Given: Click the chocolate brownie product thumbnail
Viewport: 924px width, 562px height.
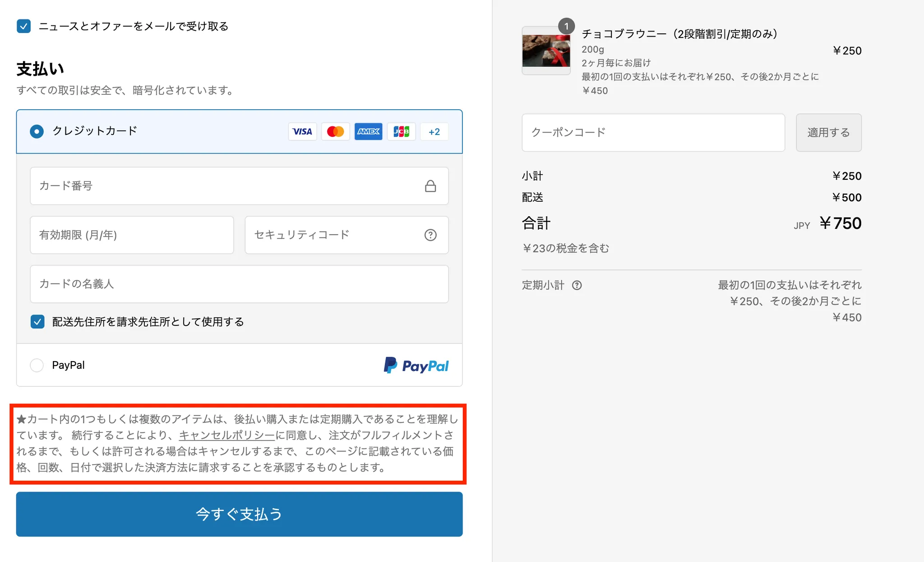Looking at the screenshot, I should pos(546,51).
